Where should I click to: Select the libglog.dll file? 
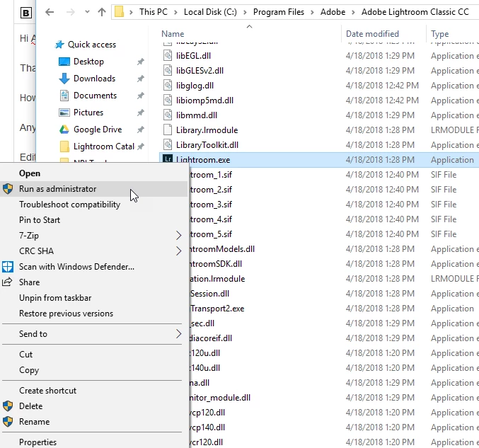[195, 86]
